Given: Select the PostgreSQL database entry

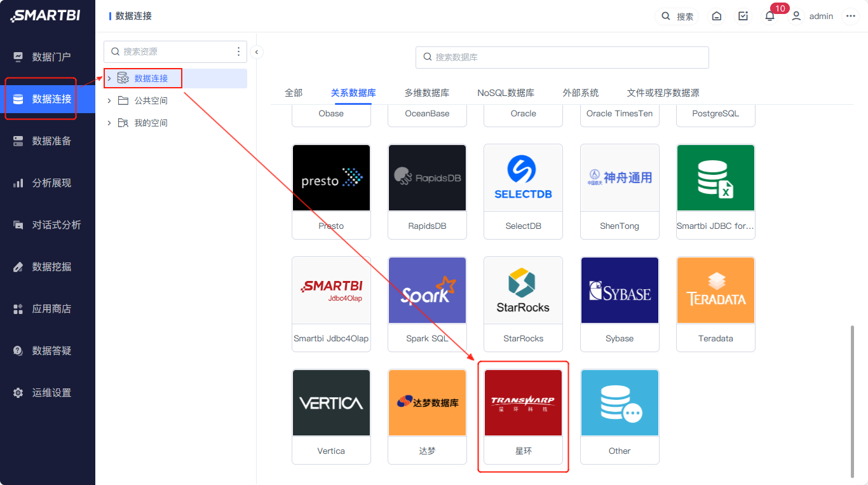Looking at the screenshot, I should point(715,116).
